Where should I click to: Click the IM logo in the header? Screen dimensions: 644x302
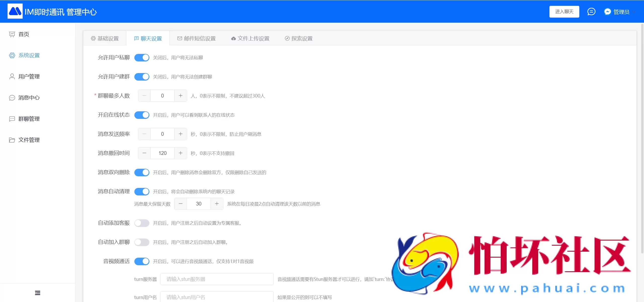[15, 11]
